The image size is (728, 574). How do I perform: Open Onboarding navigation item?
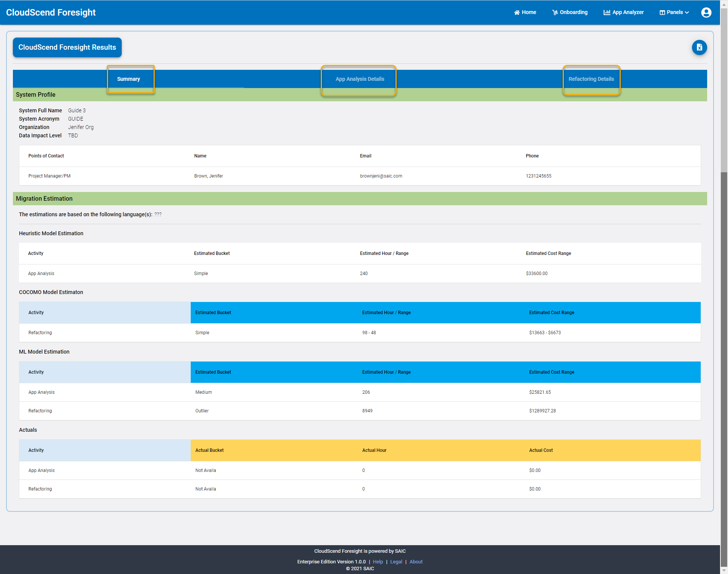[570, 13]
